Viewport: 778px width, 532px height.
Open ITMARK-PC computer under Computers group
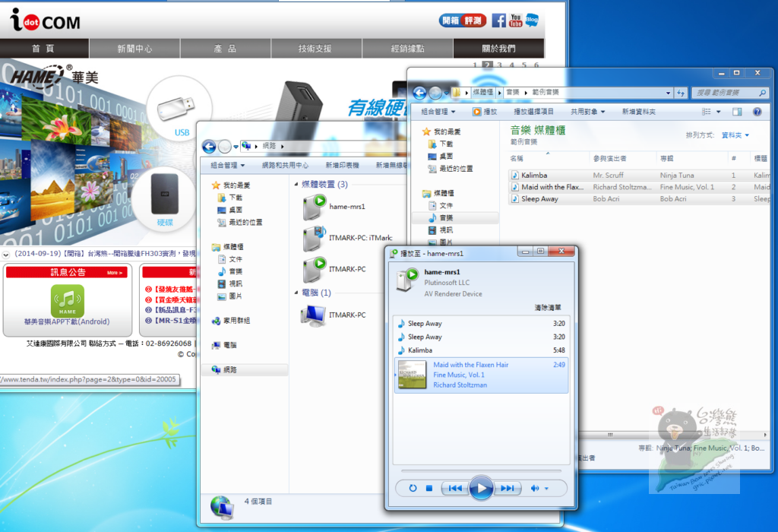tap(334, 315)
